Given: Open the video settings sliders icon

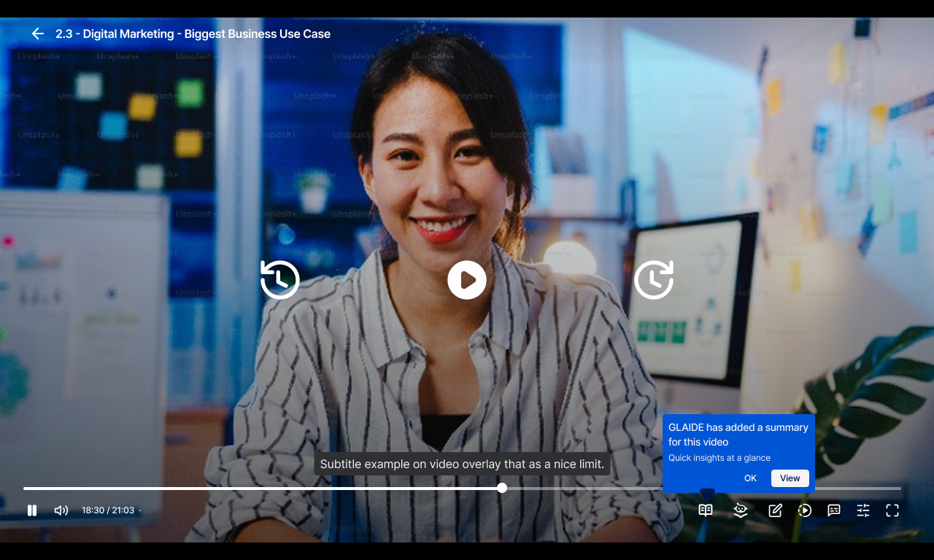Looking at the screenshot, I should click(863, 510).
